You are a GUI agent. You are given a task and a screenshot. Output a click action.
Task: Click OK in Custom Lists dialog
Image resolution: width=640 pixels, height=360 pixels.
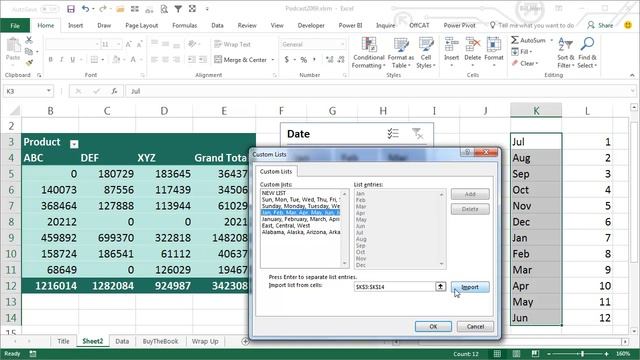(x=433, y=327)
